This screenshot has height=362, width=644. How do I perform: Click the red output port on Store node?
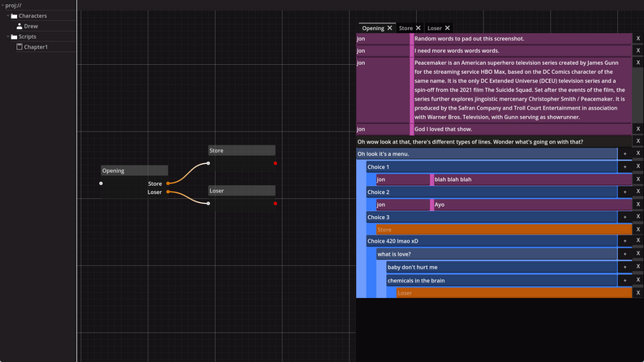tap(276, 163)
